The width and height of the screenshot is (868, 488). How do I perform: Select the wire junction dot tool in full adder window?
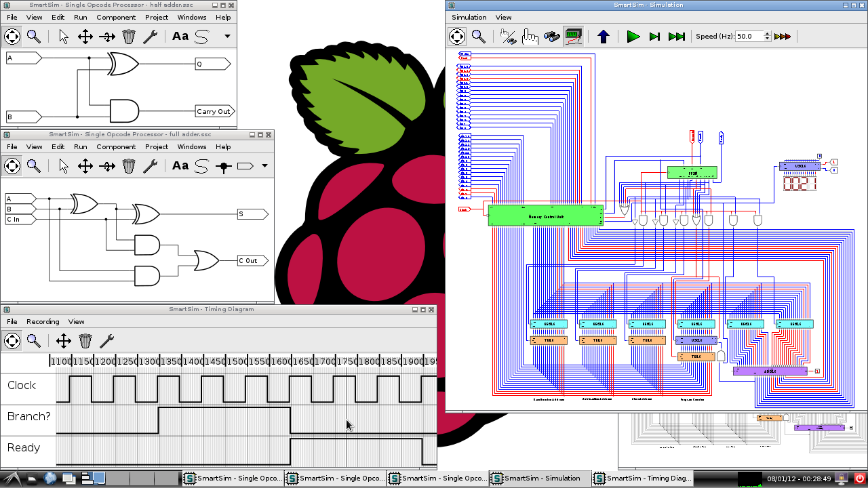[x=224, y=165]
